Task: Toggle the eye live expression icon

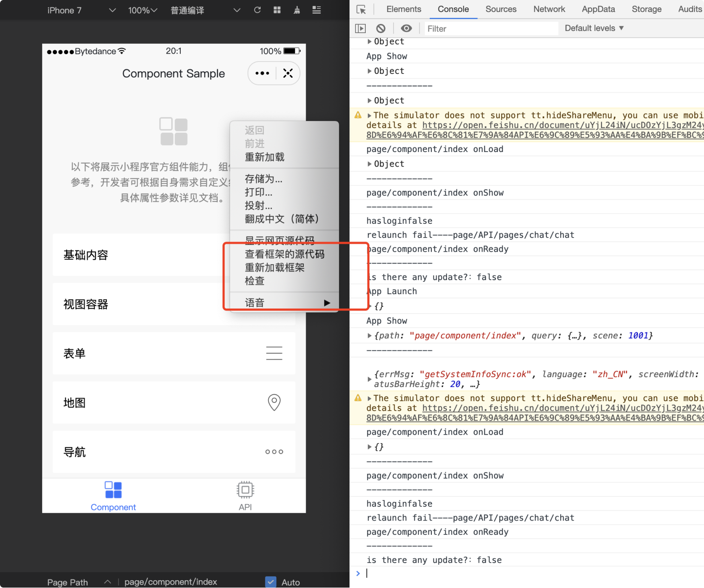Action: pos(406,28)
